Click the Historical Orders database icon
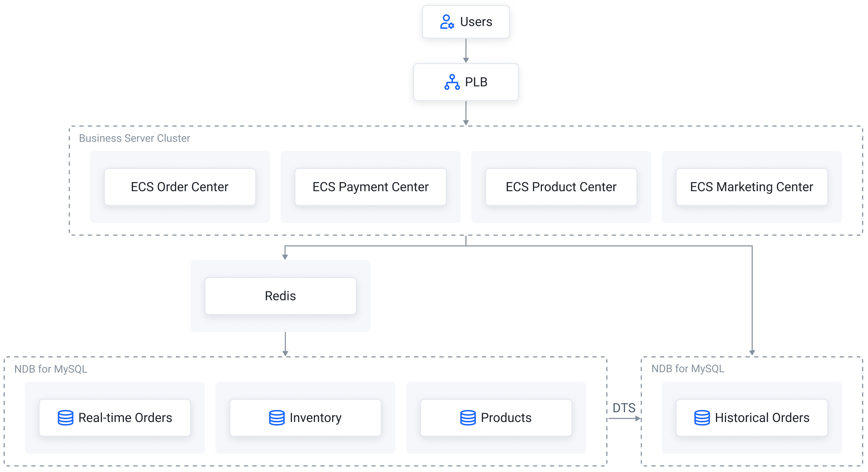The height and width of the screenshot is (472, 868). 702,418
